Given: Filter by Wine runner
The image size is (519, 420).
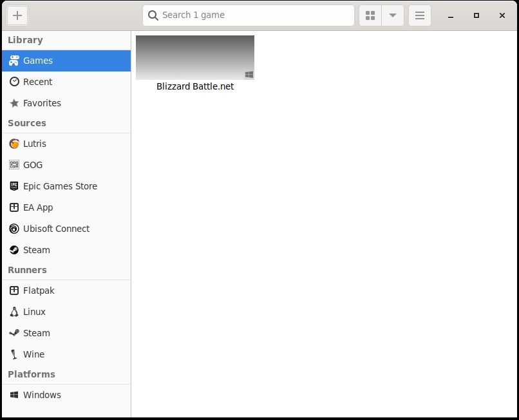Looking at the screenshot, I should (x=66, y=354).
